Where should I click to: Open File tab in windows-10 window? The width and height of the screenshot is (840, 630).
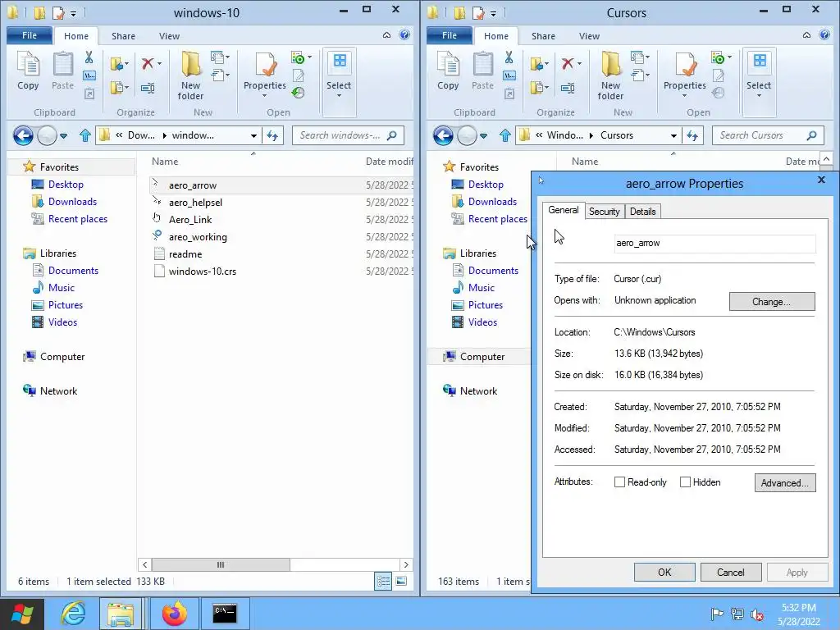30,35
